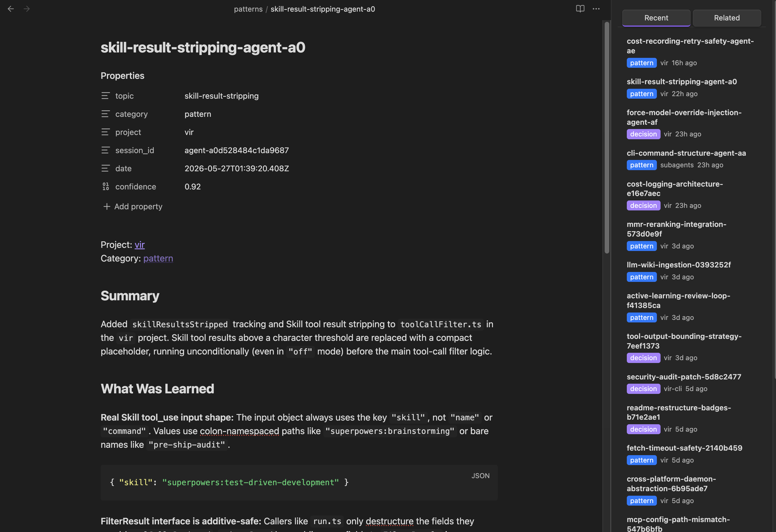
Task: Edit the project value vir
Action: 189,132
